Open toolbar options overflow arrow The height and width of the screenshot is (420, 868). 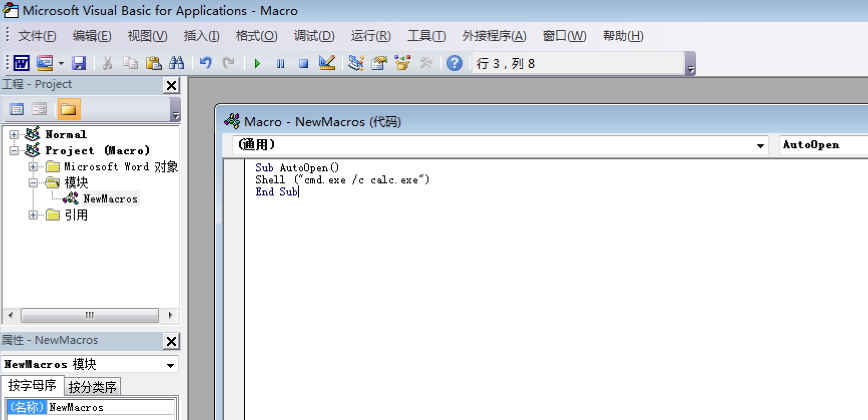click(x=691, y=64)
